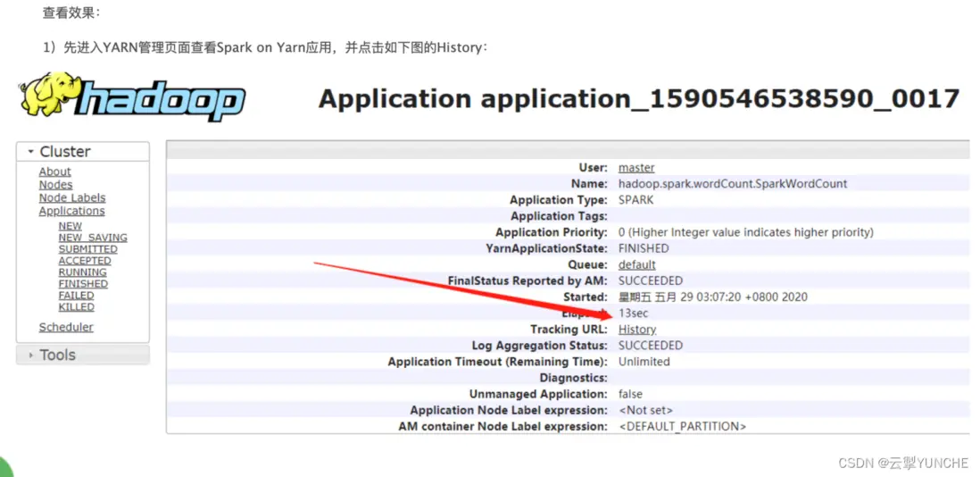The image size is (980, 477).
Task: Open the About link under Cluster
Action: pos(54,172)
